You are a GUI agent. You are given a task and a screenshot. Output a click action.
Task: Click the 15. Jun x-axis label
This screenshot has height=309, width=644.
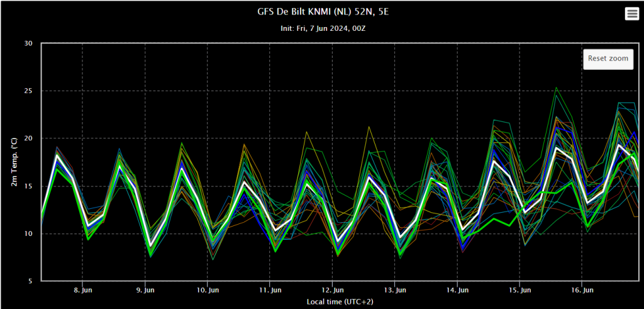[519, 290]
